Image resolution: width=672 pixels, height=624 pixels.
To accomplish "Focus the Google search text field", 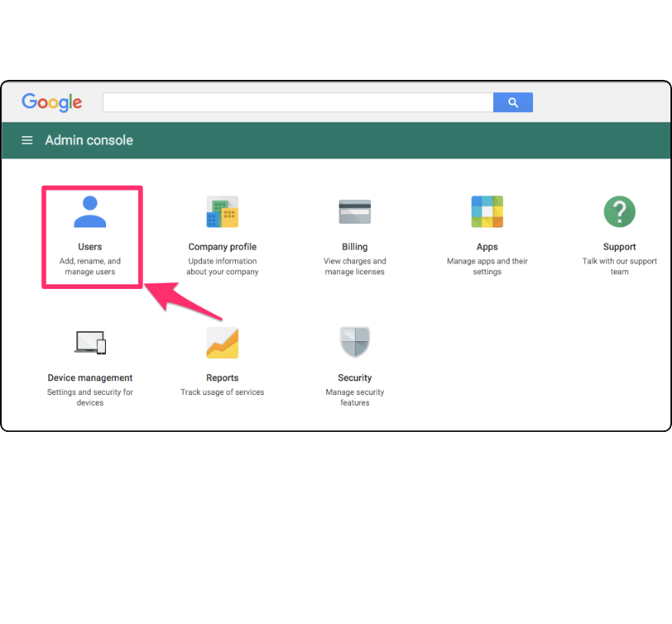I will pyautogui.click(x=298, y=102).
